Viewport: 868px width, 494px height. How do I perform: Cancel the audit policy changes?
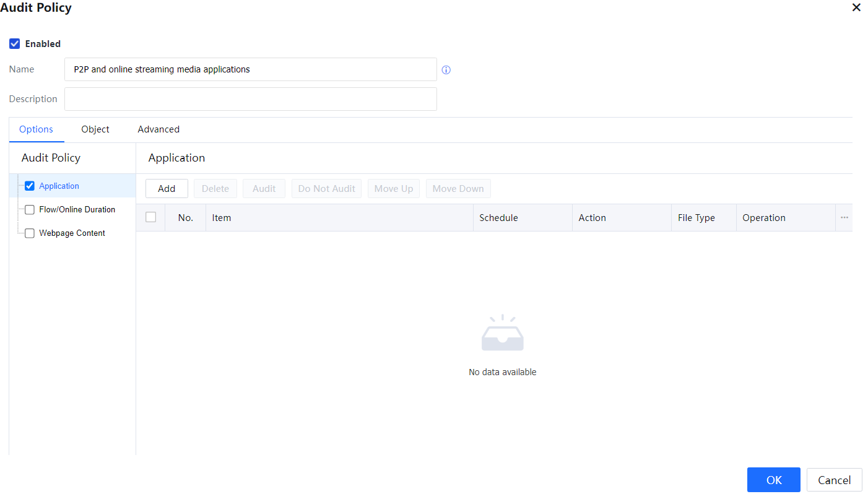(x=834, y=480)
